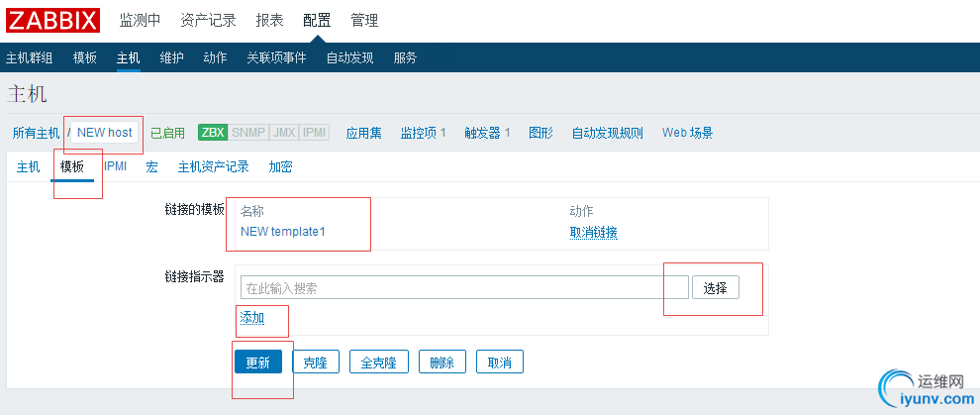This screenshot has height=415, width=980.
Task: Go to 服务 submenu
Action: tap(405, 58)
